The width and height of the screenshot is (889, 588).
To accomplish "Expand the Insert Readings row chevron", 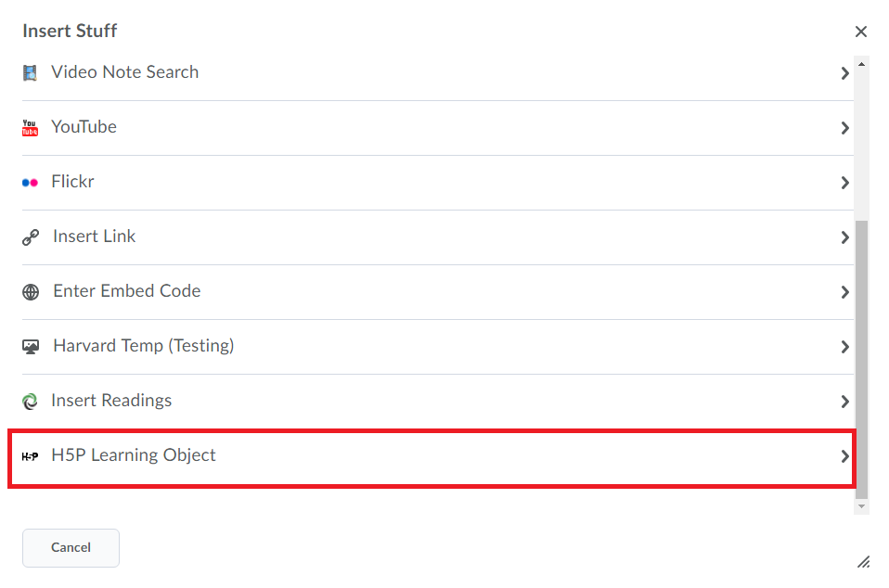I will pyautogui.click(x=844, y=402).
